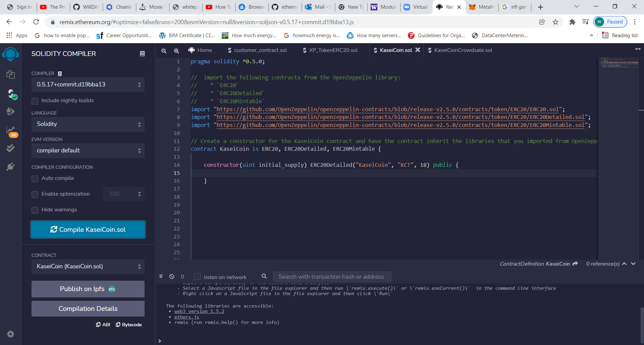The height and width of the screenshot is (345, 644).
Task: Open the Language dropdown showing Solidity
Action: [x=88, y=124]
